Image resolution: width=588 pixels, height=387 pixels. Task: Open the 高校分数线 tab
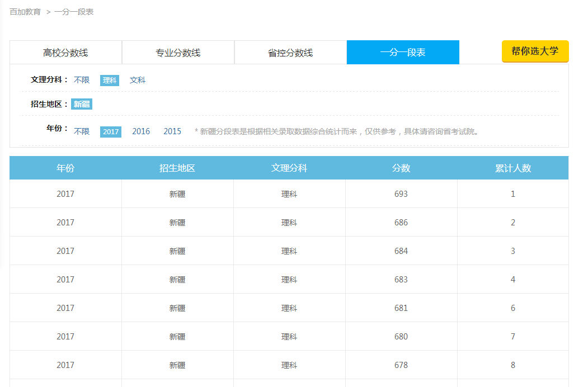point(65,53)
